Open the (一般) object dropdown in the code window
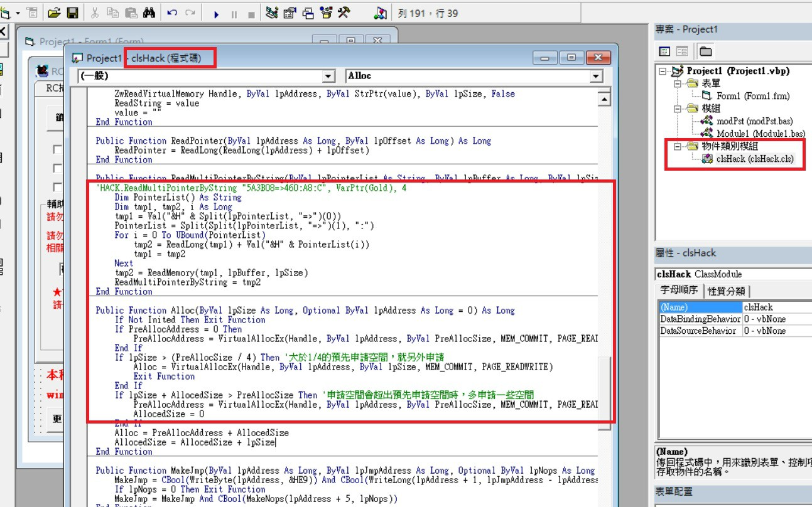 click(x=328, y=76)
